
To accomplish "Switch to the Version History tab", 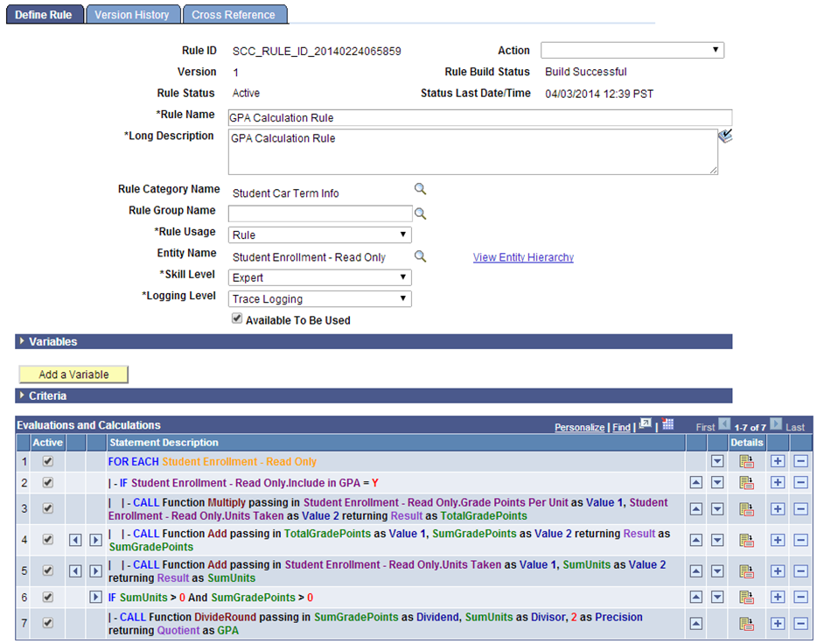I will tap(133, 14).
